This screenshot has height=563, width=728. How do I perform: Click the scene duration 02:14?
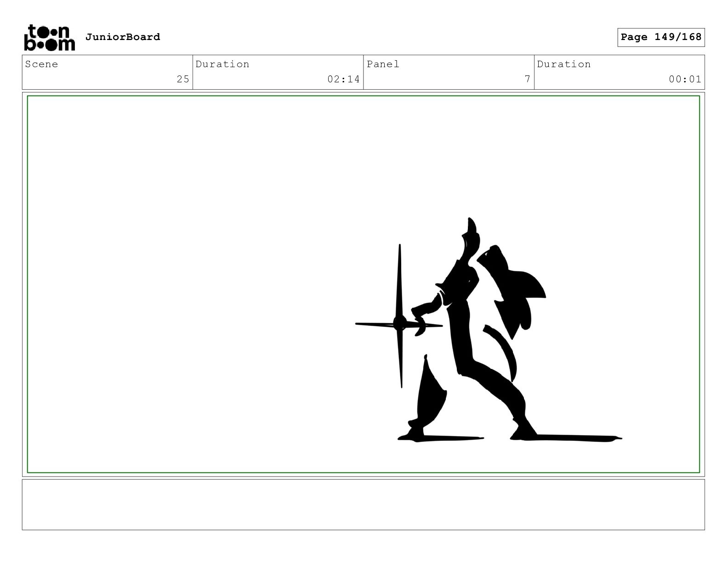click(343, 79)
